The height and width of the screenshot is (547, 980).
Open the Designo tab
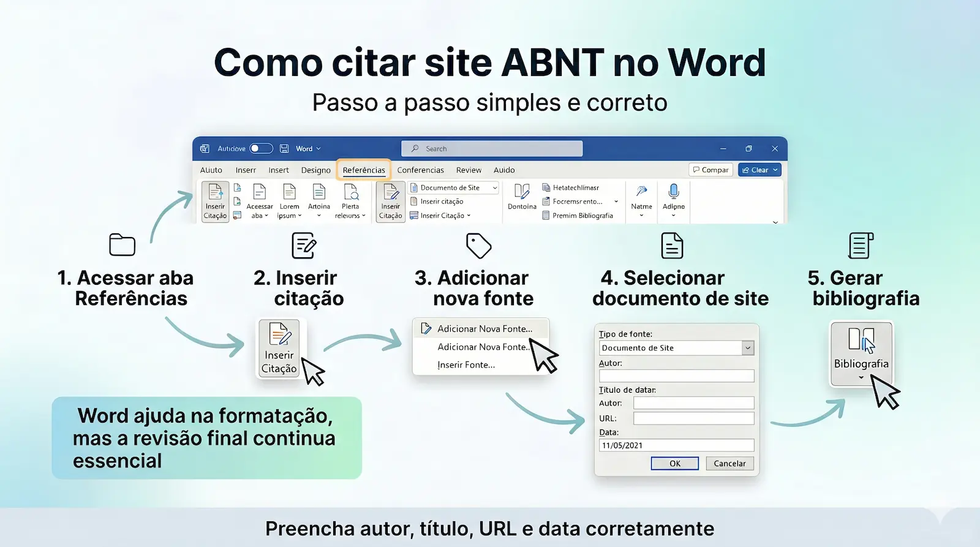(x=315, y=170)
